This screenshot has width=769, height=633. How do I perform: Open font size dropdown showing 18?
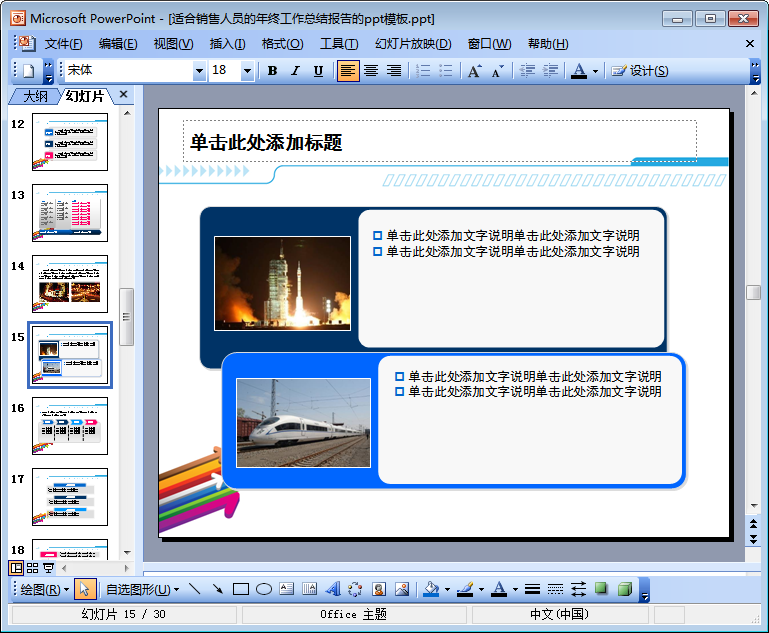247,71
